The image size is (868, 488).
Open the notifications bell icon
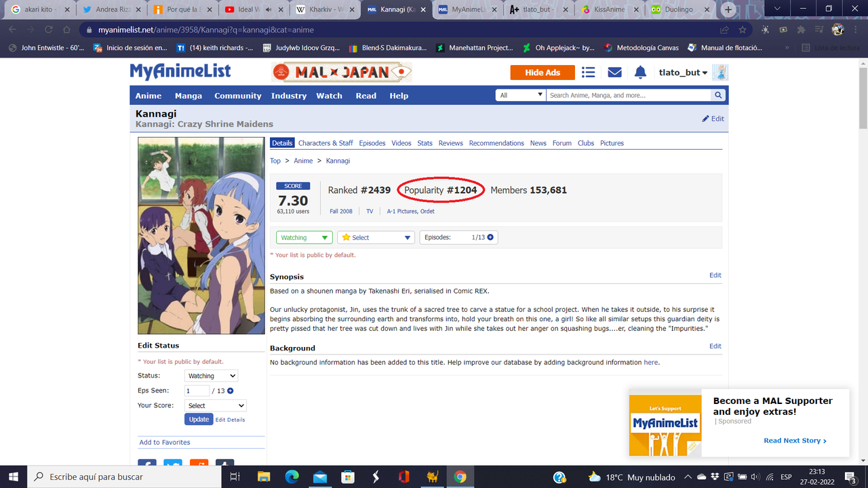coord(640,72)
